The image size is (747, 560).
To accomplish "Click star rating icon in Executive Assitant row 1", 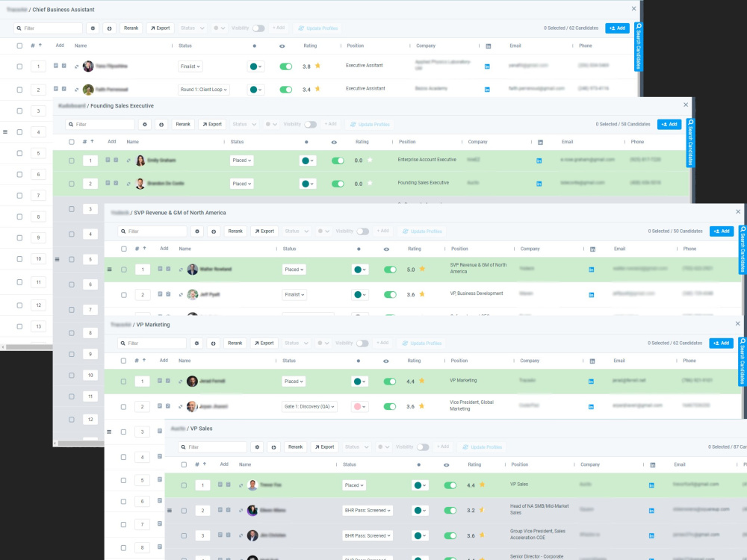I will [x=317, y=66].
